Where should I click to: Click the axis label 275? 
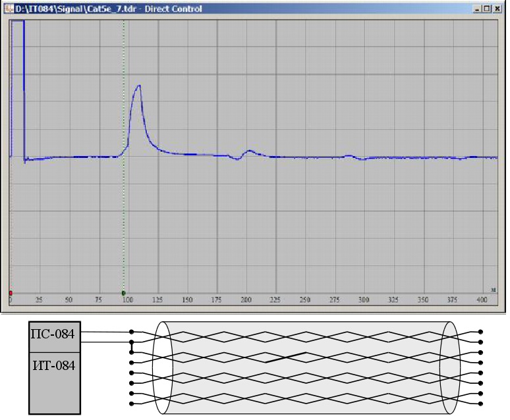point(334,300)
